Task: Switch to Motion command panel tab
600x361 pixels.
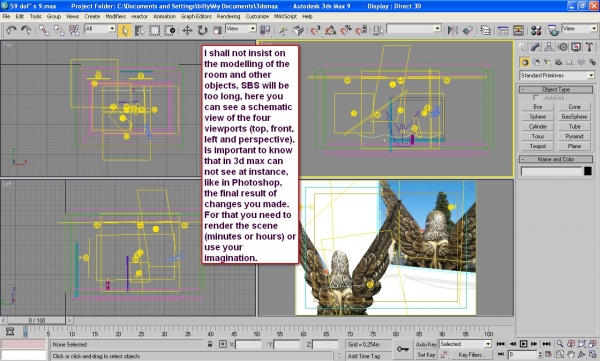Action: [562, 47]
